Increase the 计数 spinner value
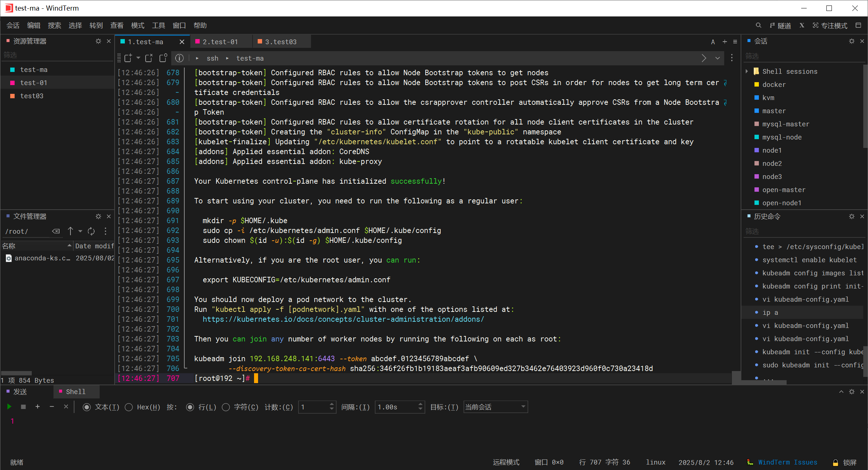This screenshot has height=470, width=868. (x=331, y=404)
